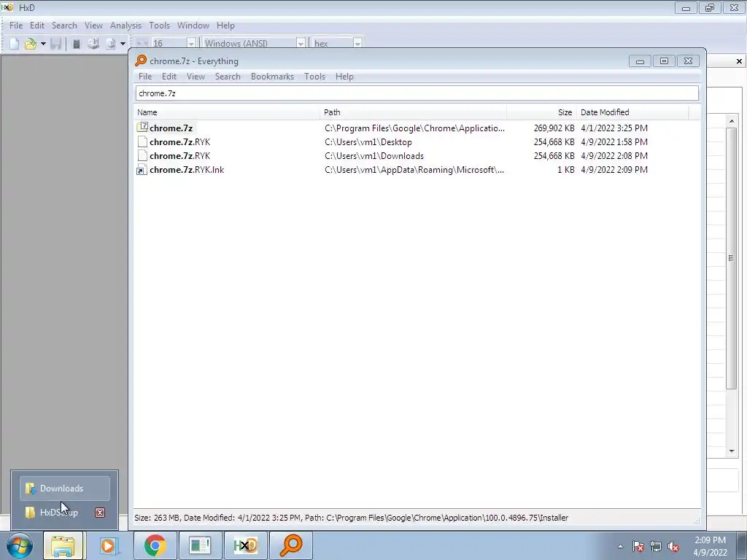Image resolution: width=747 pixels, height=560 pixels.
Task: Sort results by Size column header
Action: [x=542, y=112]
